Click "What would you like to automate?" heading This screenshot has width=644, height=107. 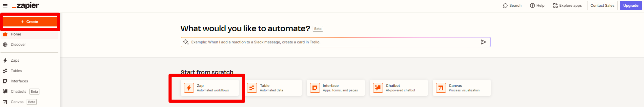click(245, 28)
